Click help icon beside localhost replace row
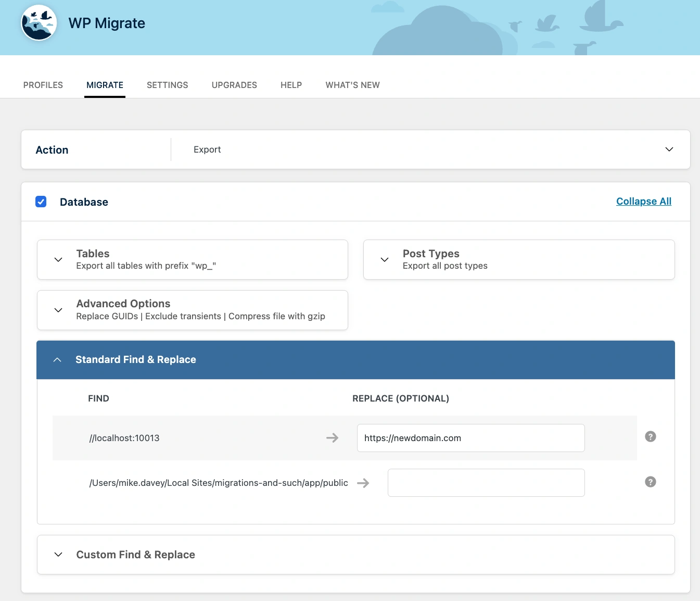Viewport: 700px width, 601px height. point(650,437)
